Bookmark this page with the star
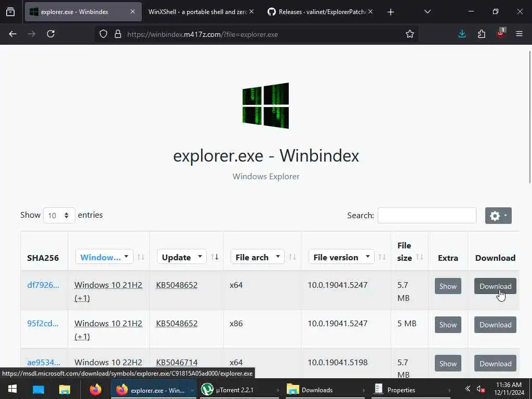The width and height of the screenshot is (532, 399). (410, 34)
